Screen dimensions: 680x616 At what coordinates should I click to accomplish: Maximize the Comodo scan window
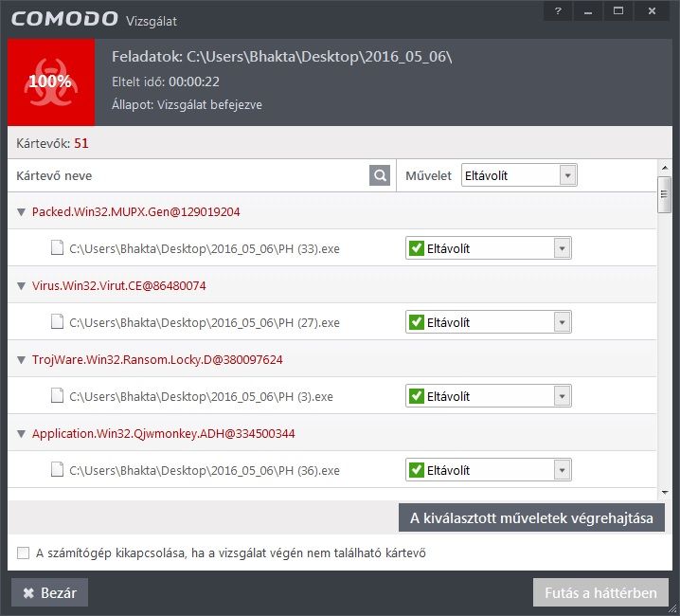tap(618, 10)
